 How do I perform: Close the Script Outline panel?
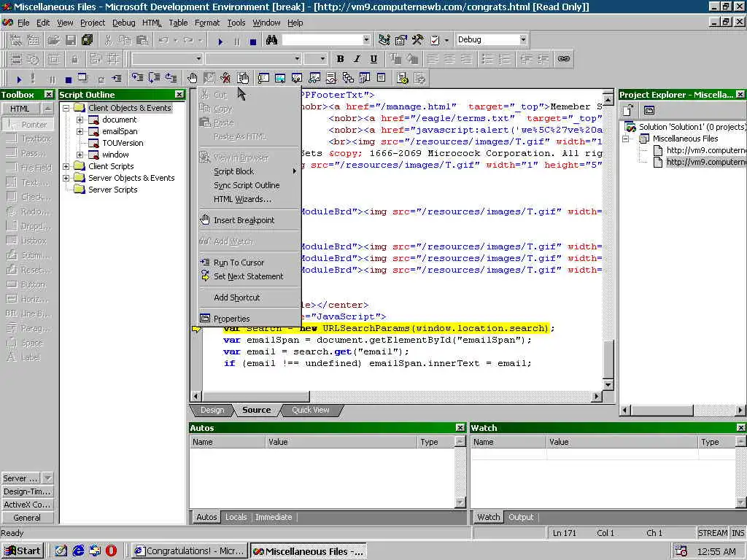179,95
